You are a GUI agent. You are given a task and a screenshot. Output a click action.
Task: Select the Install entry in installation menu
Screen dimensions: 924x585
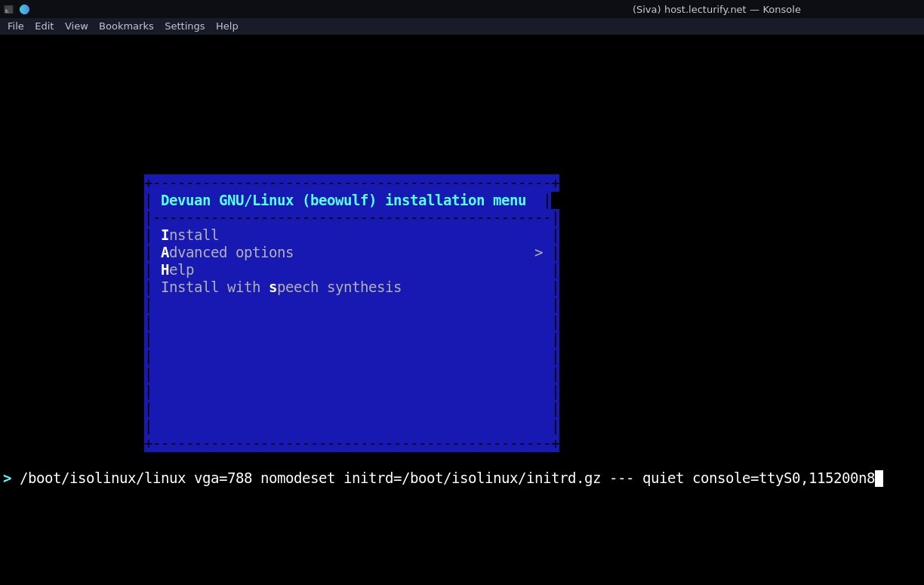(x=189, y=236)
